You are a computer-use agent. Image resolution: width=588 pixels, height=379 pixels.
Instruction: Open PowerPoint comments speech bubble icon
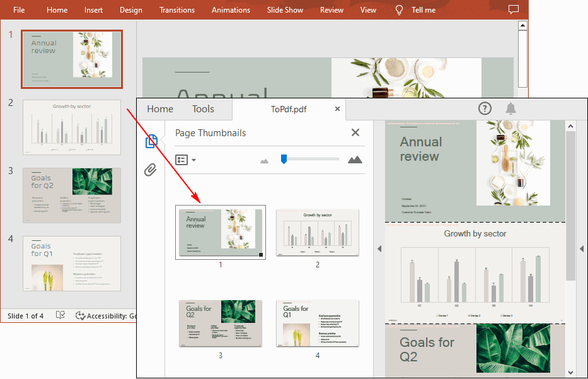(514, 9)
